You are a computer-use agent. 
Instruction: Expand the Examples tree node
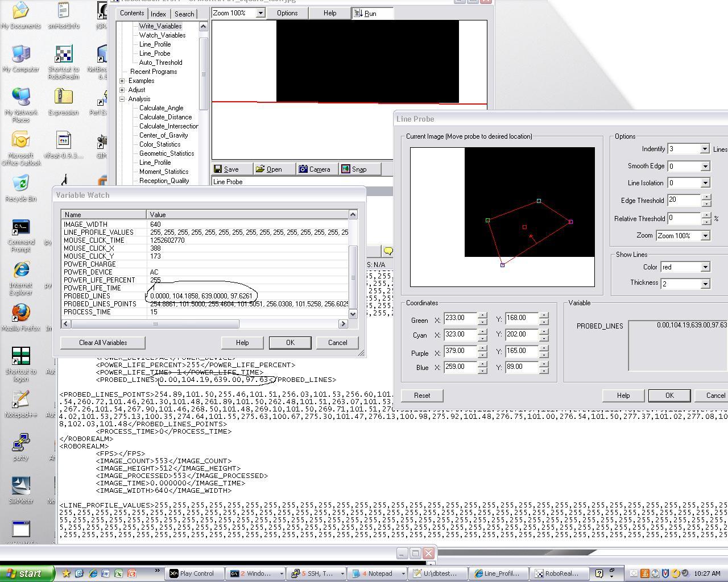click(x=122, y=81)
